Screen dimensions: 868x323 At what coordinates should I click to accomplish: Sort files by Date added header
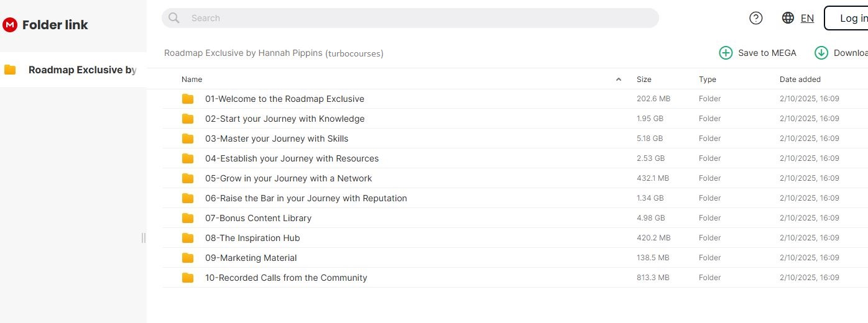[800, 80]
